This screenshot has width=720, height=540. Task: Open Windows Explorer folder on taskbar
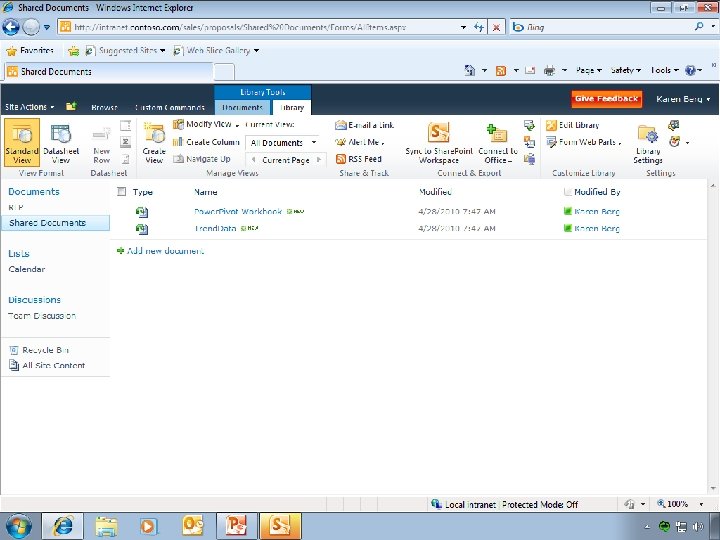point(106,526)
